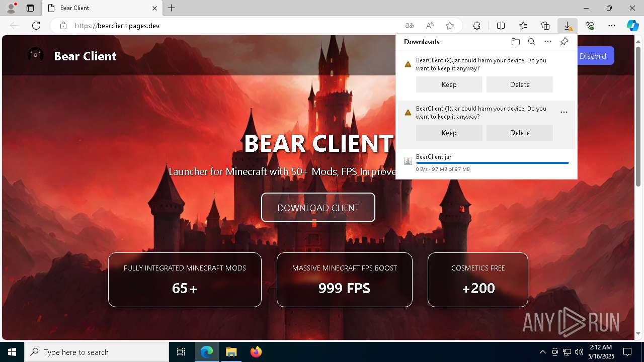Viewport: 644px width, 362px height.
Task: Search downloads magnifier icon
Action: pos(531,42)
